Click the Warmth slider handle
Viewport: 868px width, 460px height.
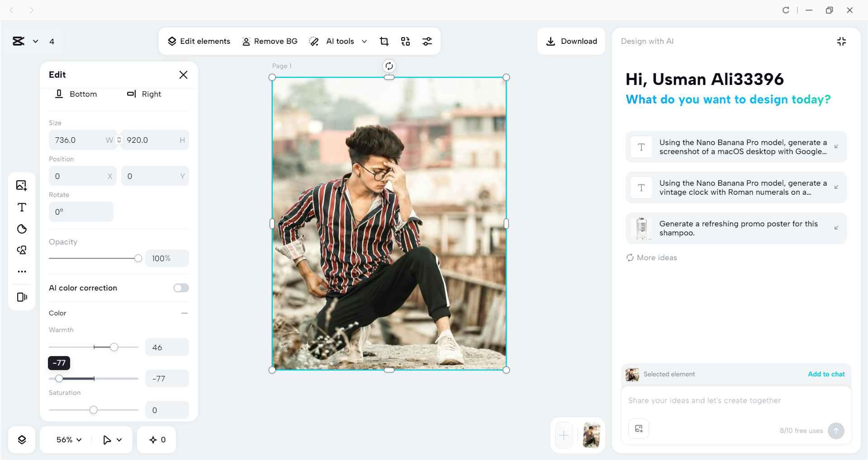[114, 347]
